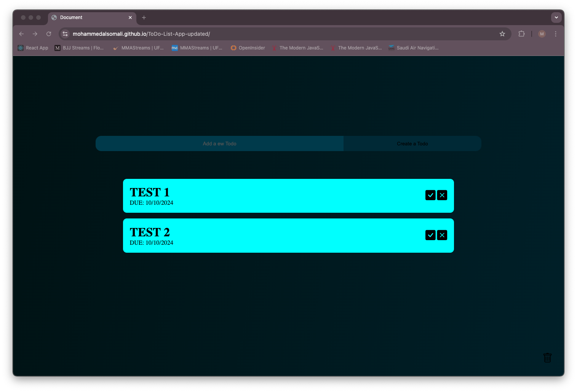Viewport: 577px width, 392px height.
Task: Select the Document tab
Action: [x=88, y=18]
